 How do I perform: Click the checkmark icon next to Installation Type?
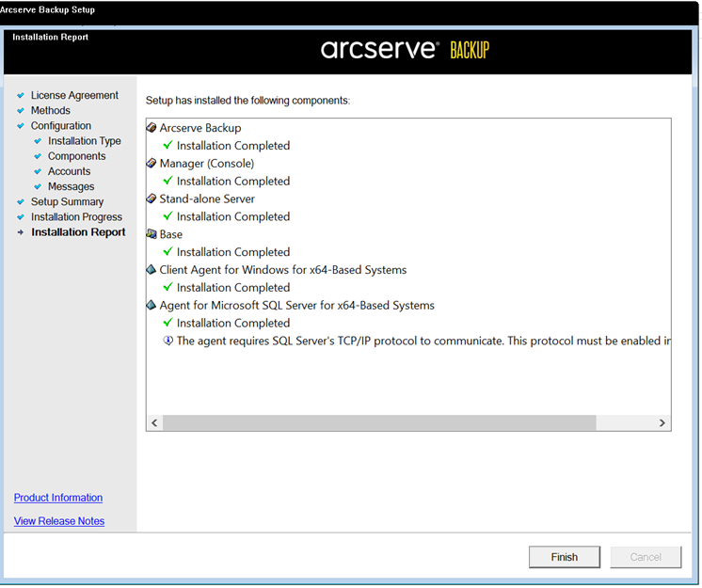[x=38, y=141]
